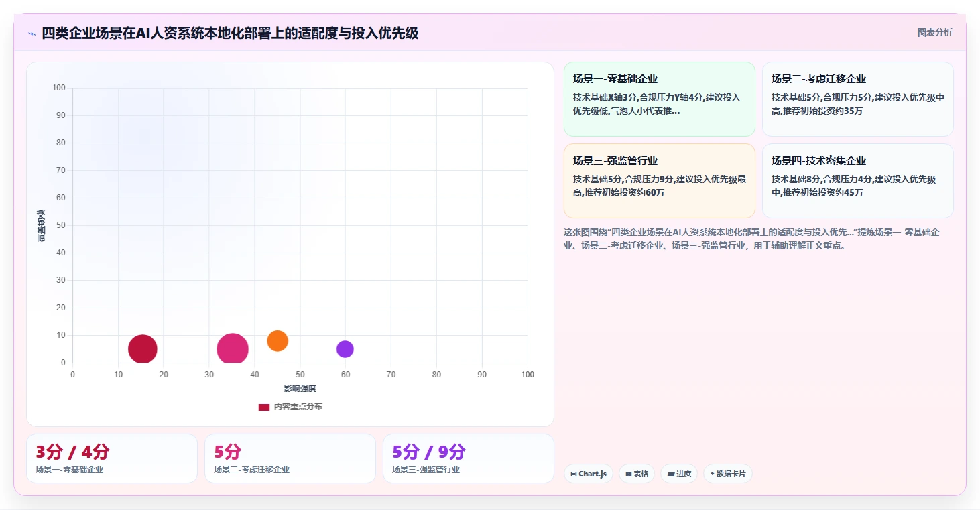The height and width of the screenshot is (510, 980).
Task: Click the 场景一-零基础企业 label under 3分 / 4分
Action: click(70, 470)
